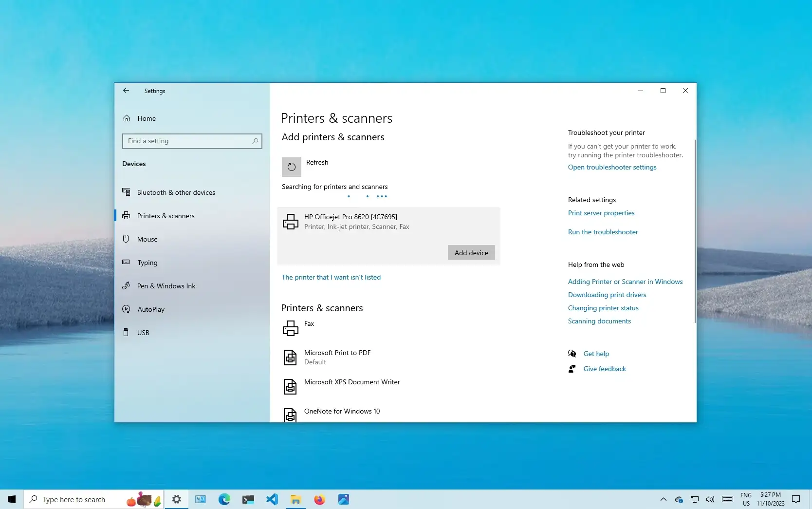Show hidden icons in the system tray

point(663,499)
